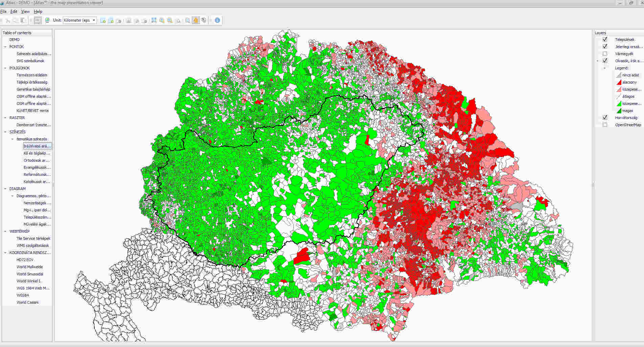Select the highlighted pan hand tool
The height and width of the screenshot is (347, 644).
[196, 20]
